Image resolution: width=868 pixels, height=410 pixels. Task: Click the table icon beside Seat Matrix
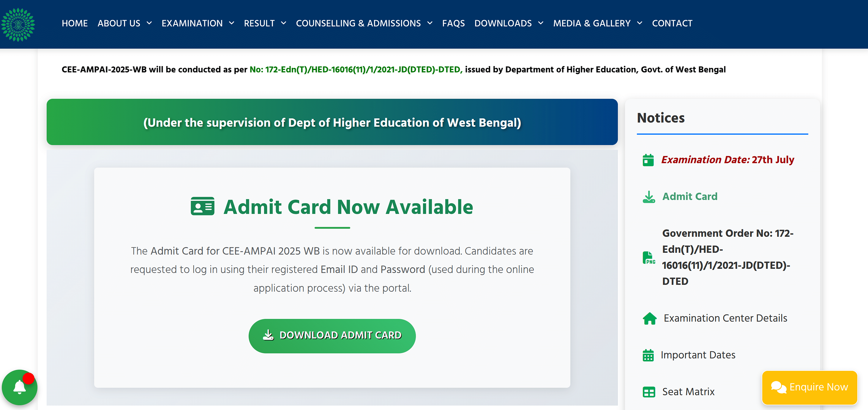click(649, 392)
